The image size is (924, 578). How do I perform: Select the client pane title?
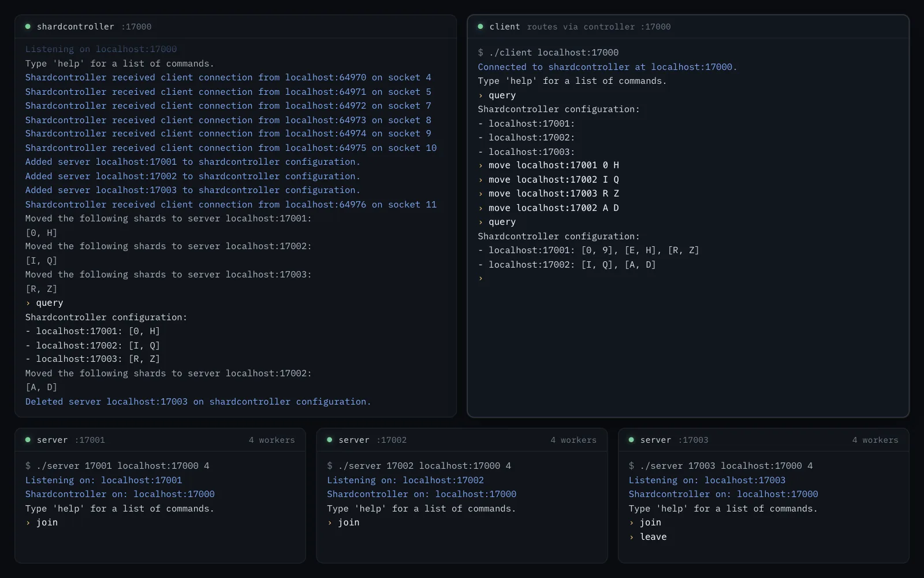(505, 27)
